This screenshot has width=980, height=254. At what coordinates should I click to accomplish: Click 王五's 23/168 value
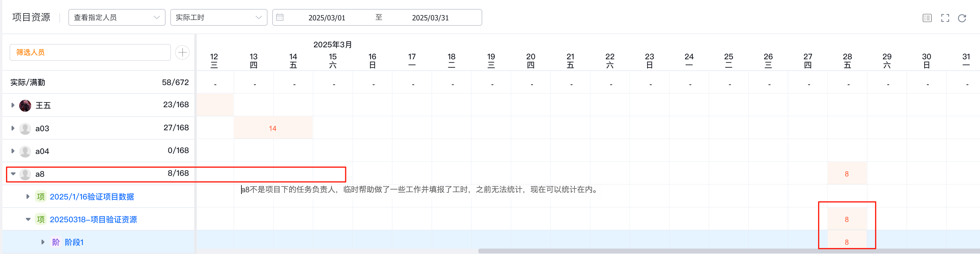(x=176, y=105)
